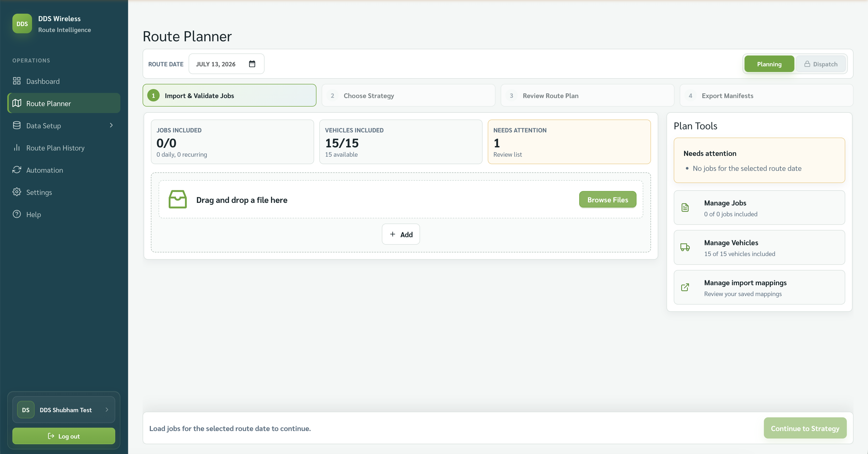Click the Log out button

[64, 436]
